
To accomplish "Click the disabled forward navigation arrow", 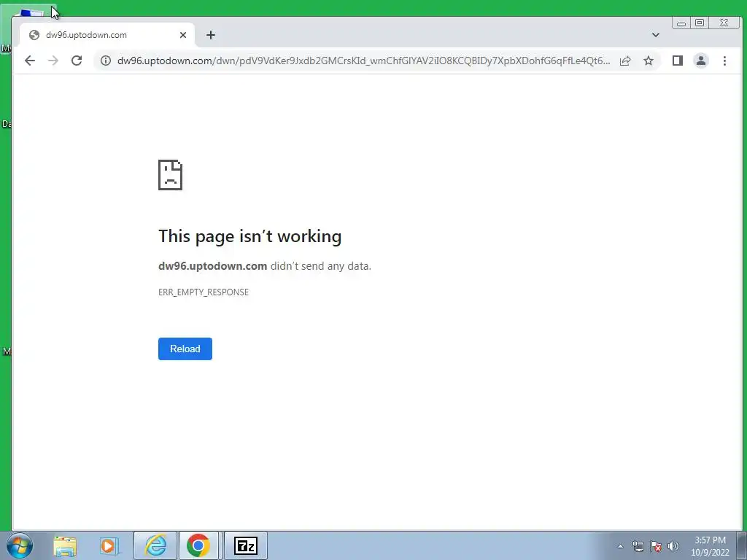I will coord(53,61).
